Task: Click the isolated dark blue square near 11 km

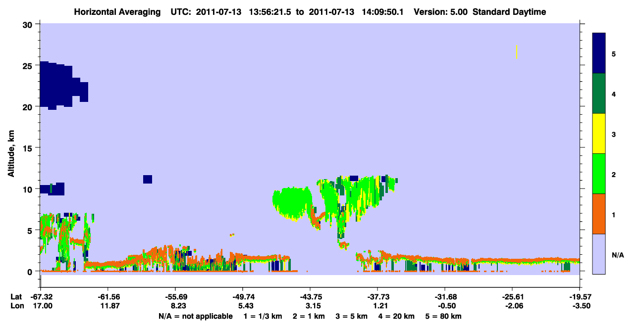Action: (x=147, y=179)
